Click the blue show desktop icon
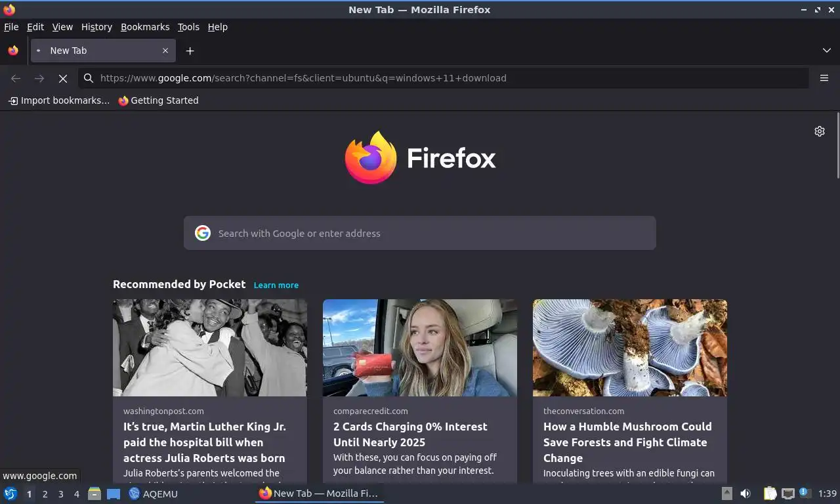The width and height of the screenshot is (840, 504). [x=114, y=494]
